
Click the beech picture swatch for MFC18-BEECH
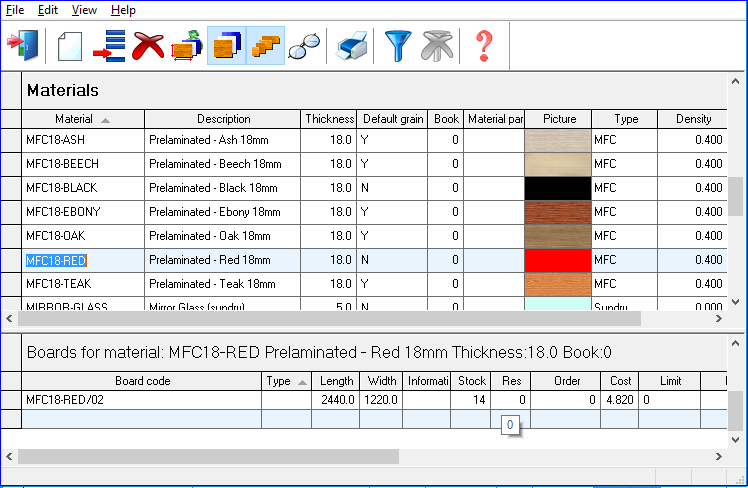[x=558, y=164]
